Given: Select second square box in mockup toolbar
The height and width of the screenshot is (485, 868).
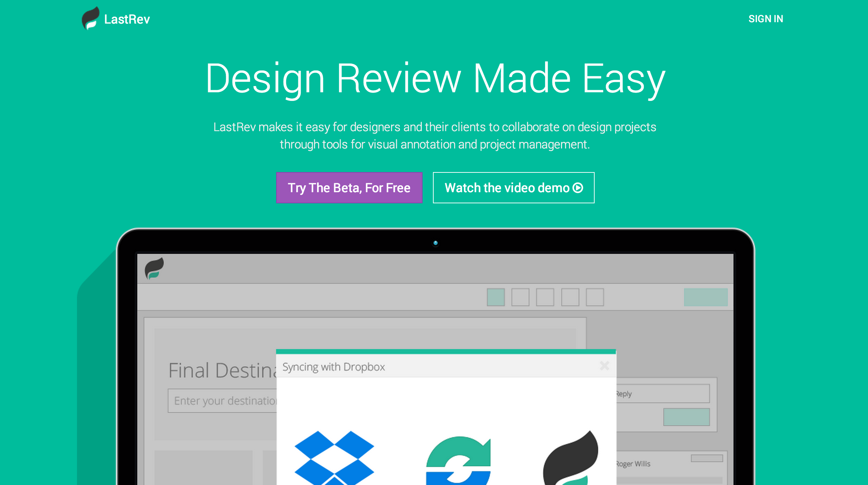Looking at the screenshot, I should click(x=520, y=297).
